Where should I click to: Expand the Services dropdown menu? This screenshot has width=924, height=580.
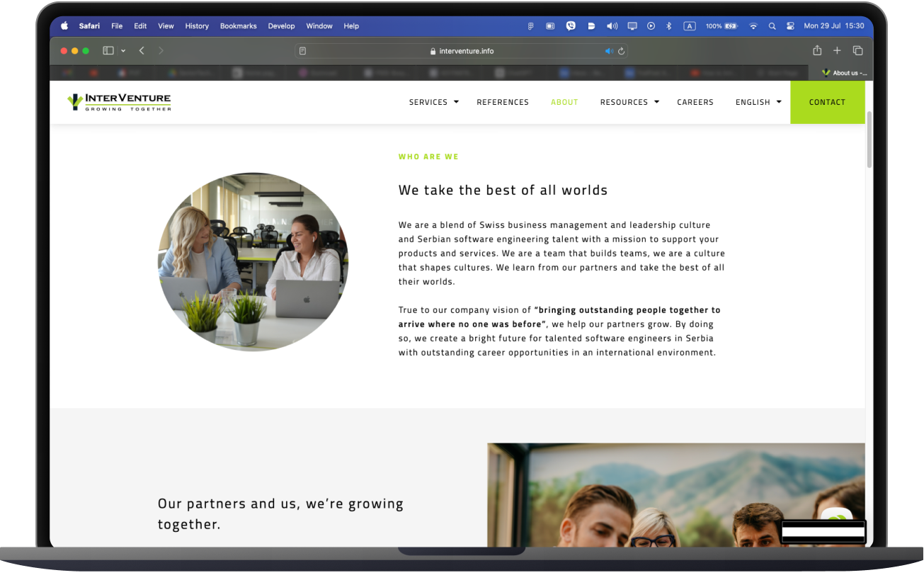[x=433, y=102]
